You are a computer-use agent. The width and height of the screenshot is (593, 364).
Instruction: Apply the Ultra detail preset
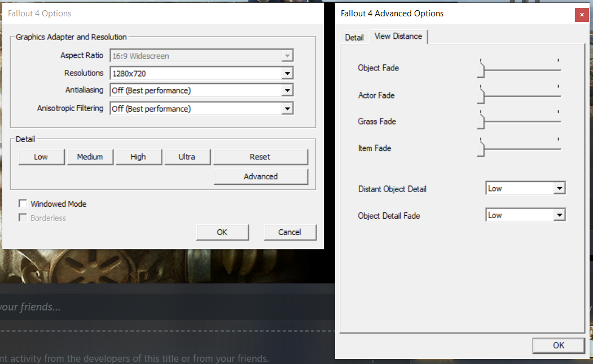(187, 157)
